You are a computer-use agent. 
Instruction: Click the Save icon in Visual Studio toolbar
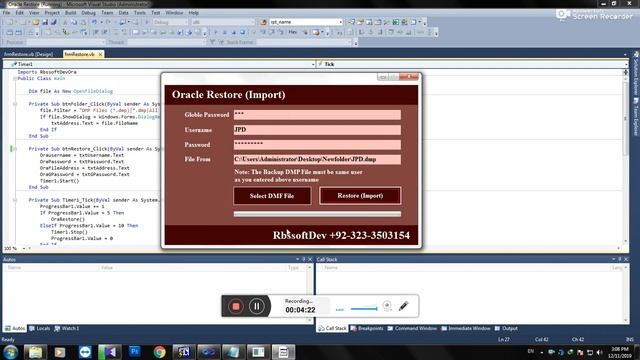[45, 22]
